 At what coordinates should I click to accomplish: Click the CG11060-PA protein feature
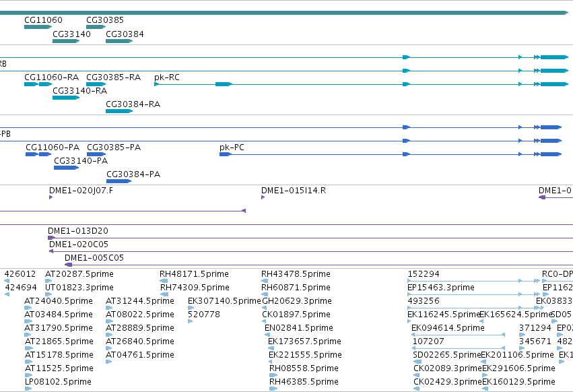pos(38,154)
